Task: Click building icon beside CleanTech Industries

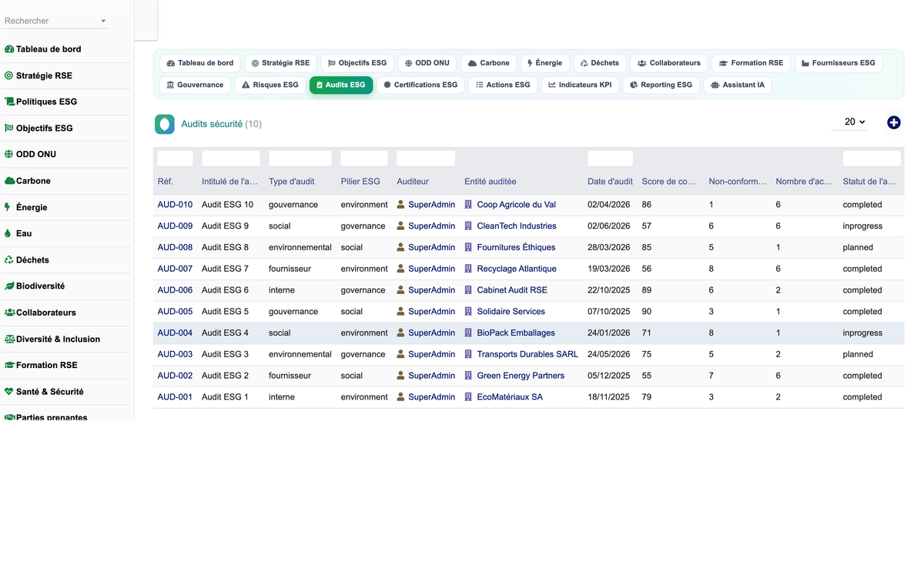Action: (468, 226)
